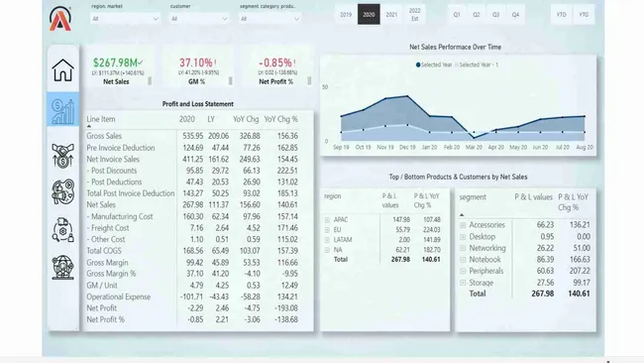This screenshot has height=363, width=644.
Task: Click the Net Profit 2020 value -2.29
Action: tap(194, 307)
